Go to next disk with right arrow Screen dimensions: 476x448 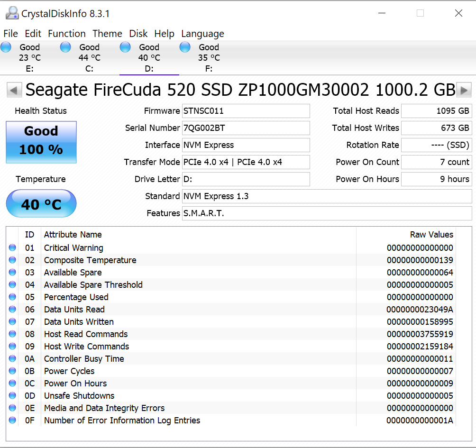coord(464,90)
